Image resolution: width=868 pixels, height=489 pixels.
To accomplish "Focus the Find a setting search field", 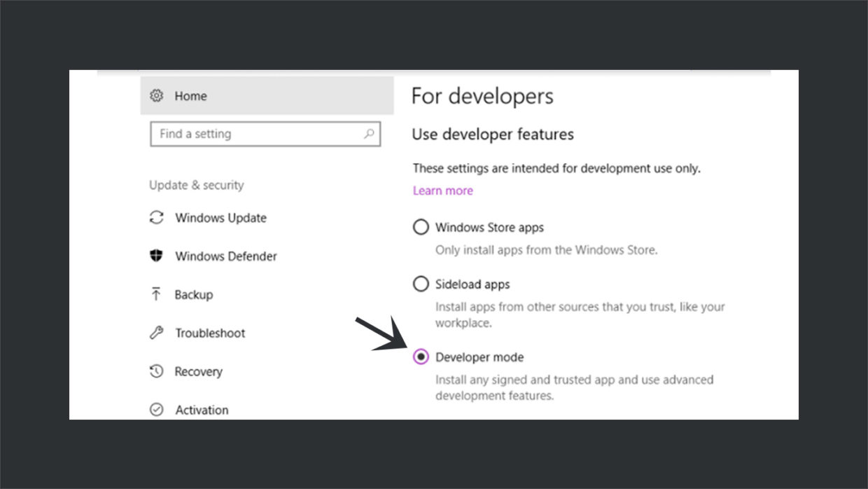I will click(x=255, y=134).
